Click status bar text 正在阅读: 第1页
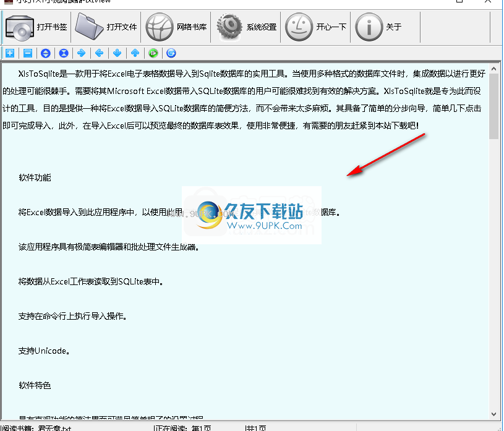 pyautogui.click(x=182, y=428)
